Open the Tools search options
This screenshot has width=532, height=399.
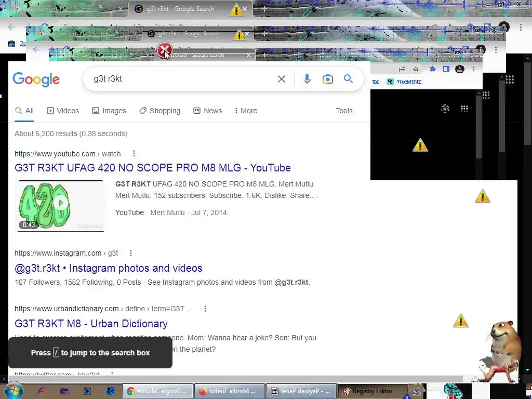[x=344, y=111]
